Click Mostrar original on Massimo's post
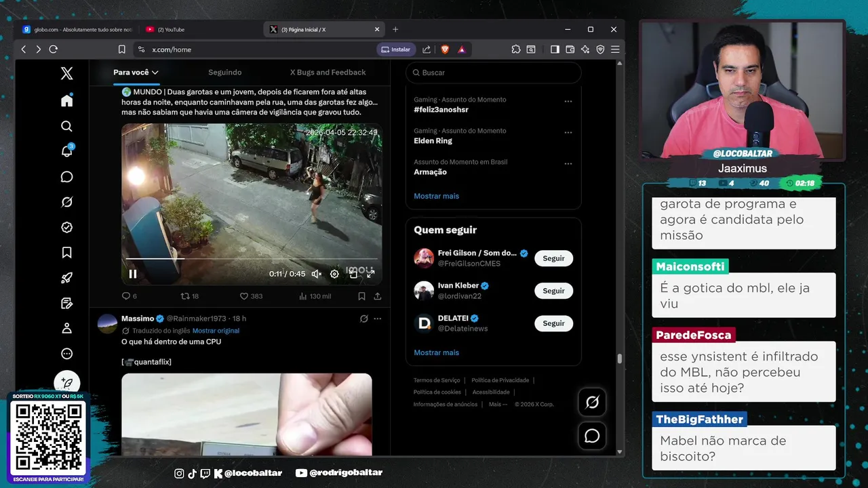The image size is (868, 488). [x=216, y=331]
